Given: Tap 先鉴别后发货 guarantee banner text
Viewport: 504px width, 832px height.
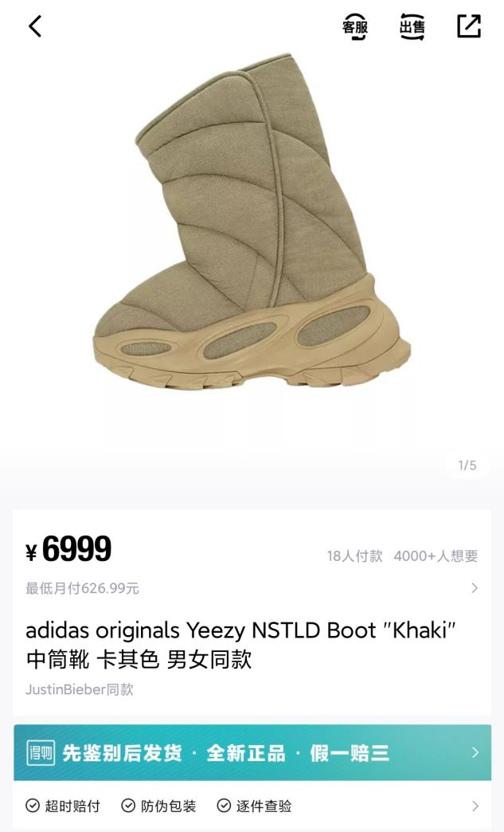Looking at the screenshot, I should [x=122, y=753].
